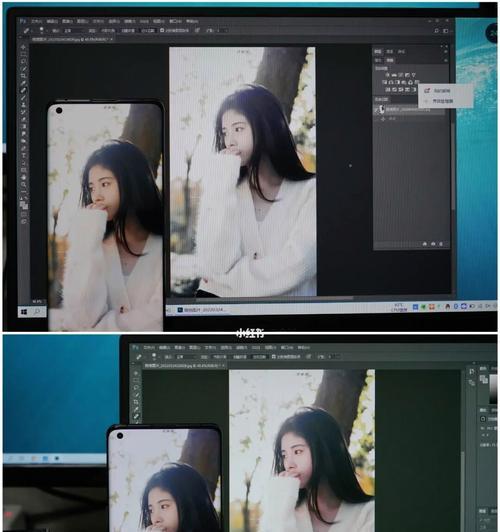
Task: Select the Move tool in upper Photoshop toolbar
Action: (23, 47)
